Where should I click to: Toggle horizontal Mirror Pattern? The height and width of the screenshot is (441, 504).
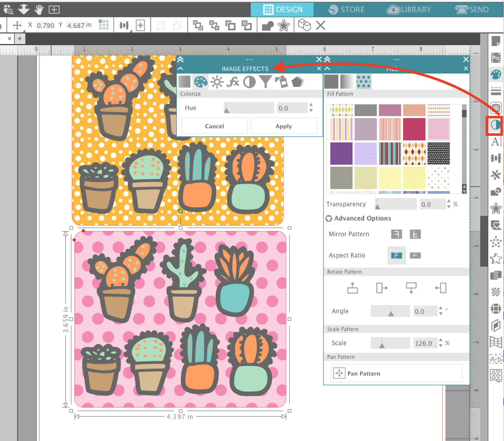pyautogui.click(x=396, y=234)
